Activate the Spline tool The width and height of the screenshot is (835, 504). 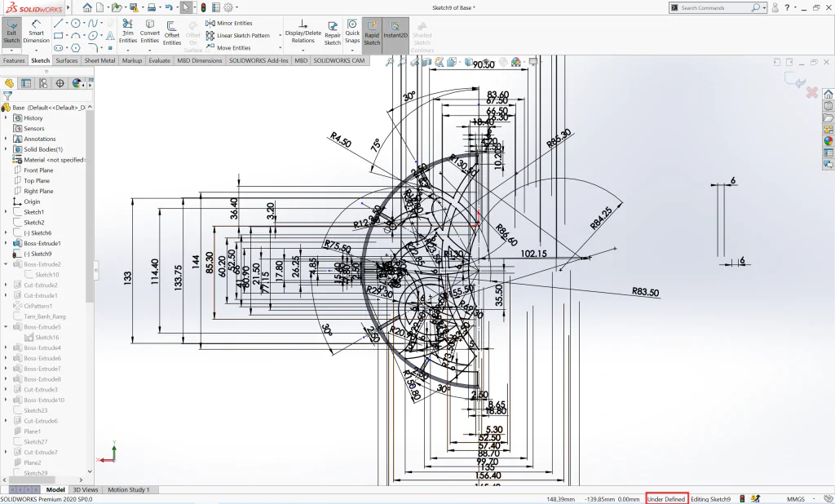coord(93,23)
